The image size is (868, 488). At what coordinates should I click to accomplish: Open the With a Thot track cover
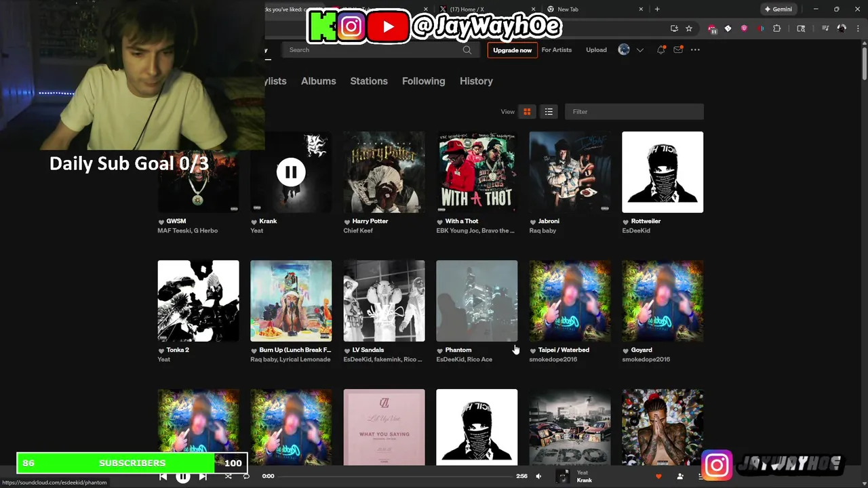click(477, 172)
